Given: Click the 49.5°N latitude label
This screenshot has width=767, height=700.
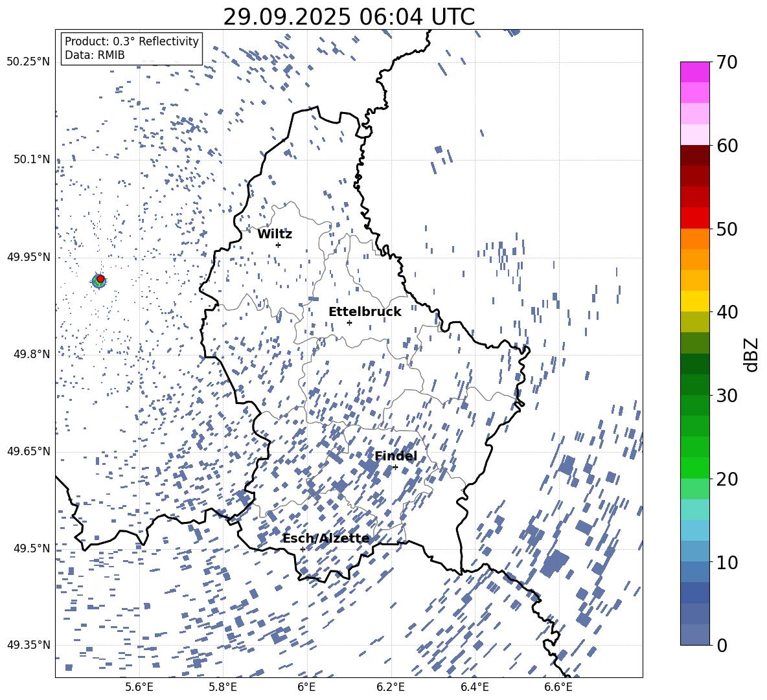Looking at the screenshot, I should (x=31, y=548).
